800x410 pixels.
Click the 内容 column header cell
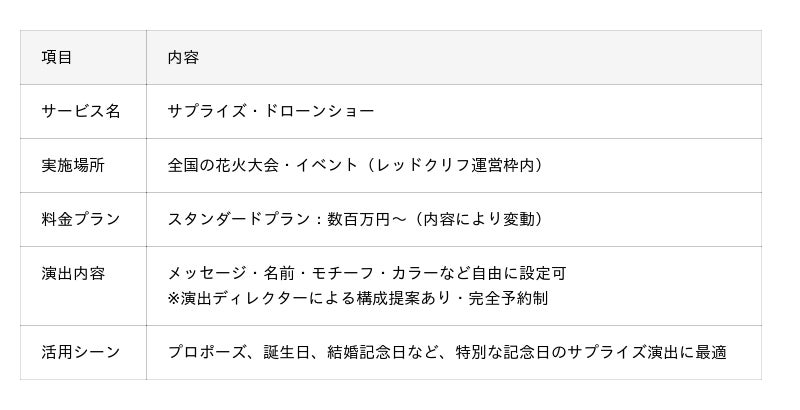[x=183, y=57]
